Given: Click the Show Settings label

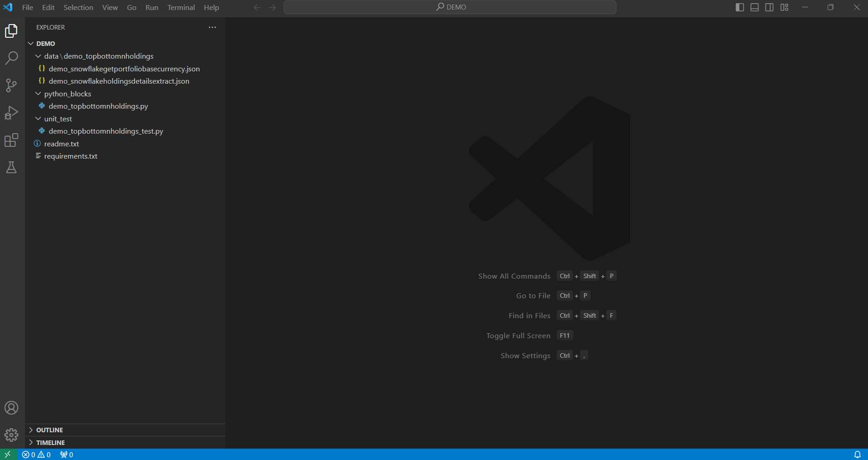Looking at the screenshot, I should click(x=526, y=355).
